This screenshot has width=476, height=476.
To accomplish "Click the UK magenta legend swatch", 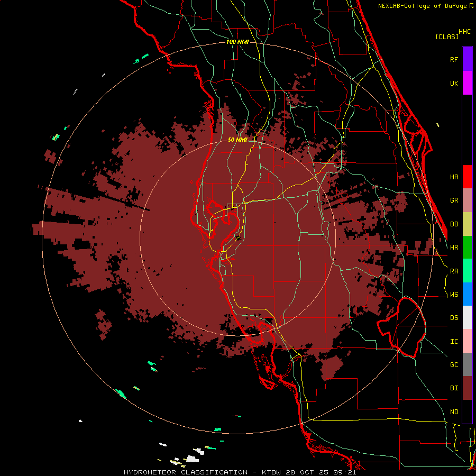I will click(x=467, y=83).
